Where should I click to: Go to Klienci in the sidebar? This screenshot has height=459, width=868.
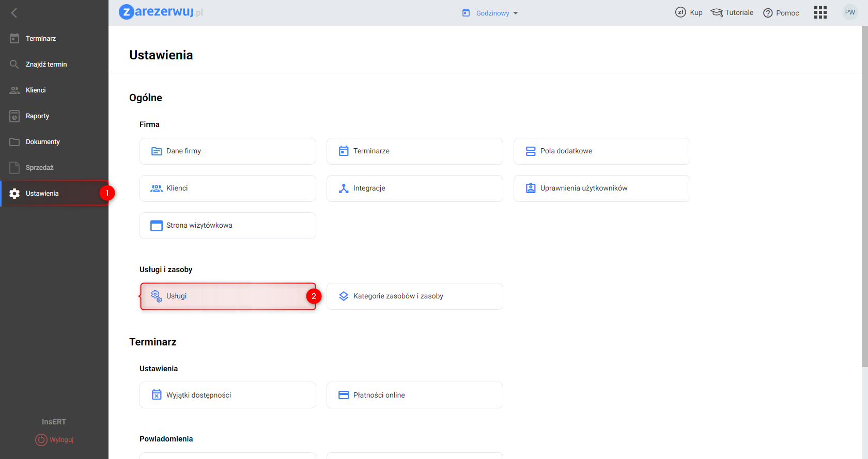coord(36,90)
